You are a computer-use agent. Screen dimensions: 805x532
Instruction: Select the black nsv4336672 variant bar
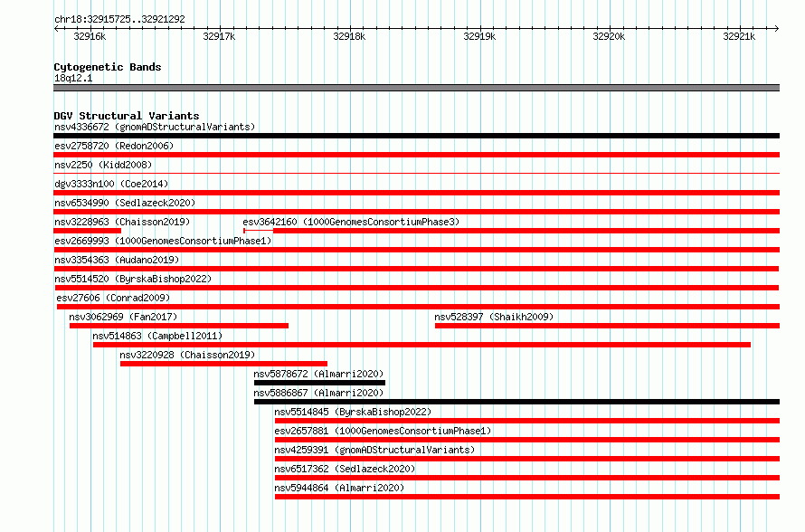[x=416, y=136]
